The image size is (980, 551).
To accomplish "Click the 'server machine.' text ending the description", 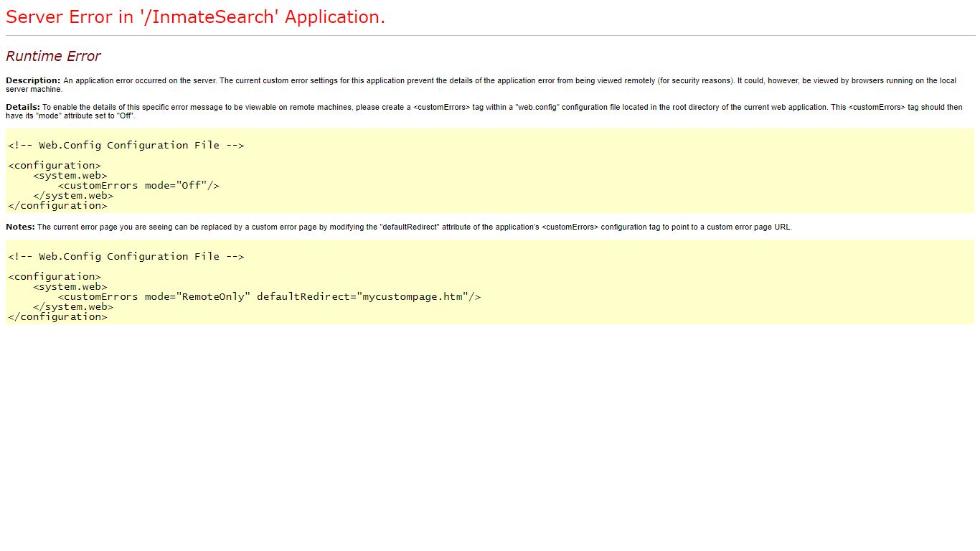I will click(x=34, y=89).
